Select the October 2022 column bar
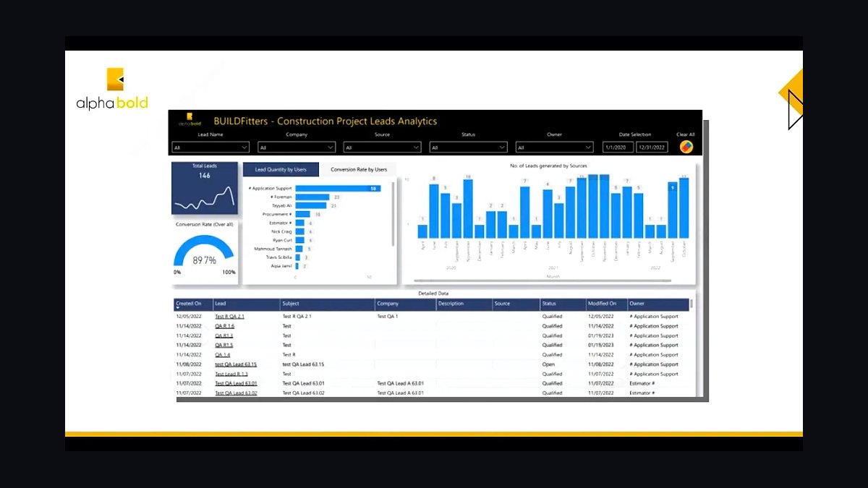 tap(684, 208)
